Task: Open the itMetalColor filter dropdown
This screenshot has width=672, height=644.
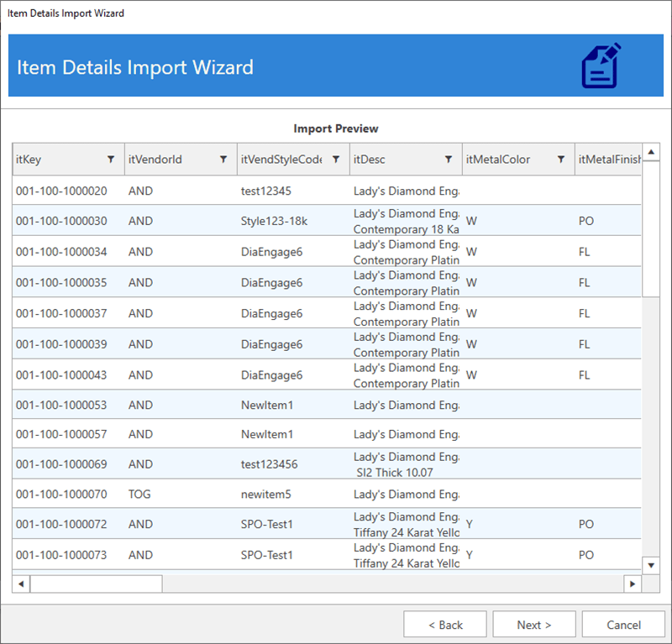Action: 561,159
